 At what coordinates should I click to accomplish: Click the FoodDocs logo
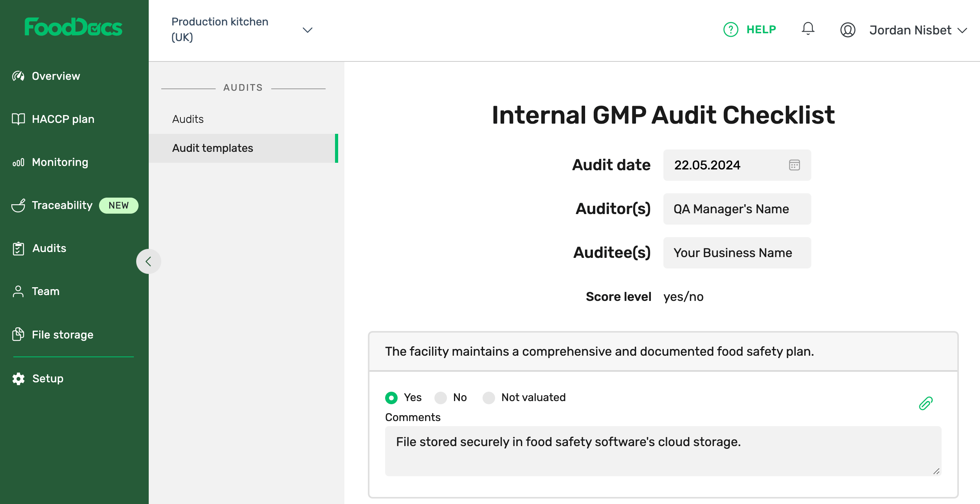(x=73, y=27)
